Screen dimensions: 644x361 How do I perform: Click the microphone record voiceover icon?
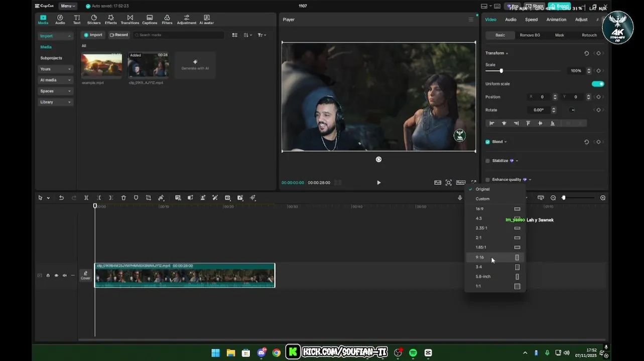pyautogui.click(x=460, y=198)
